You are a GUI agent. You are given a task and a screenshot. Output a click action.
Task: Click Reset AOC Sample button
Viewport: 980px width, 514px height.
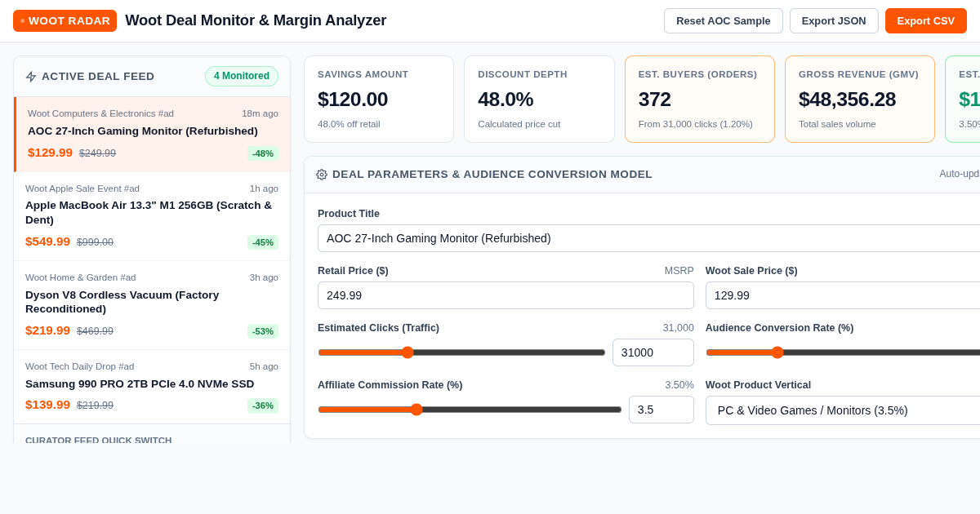coord(724,20)
